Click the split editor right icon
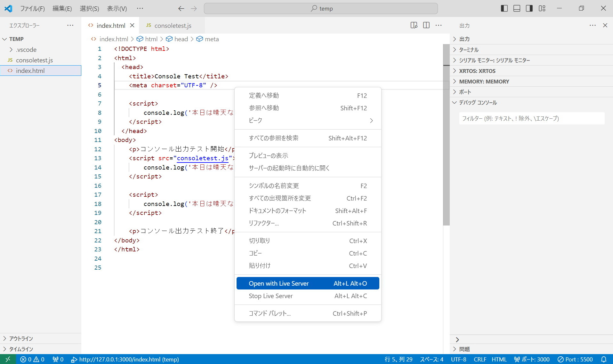The width and height of the screenshot is (613, 364). [x=426, y=25]
